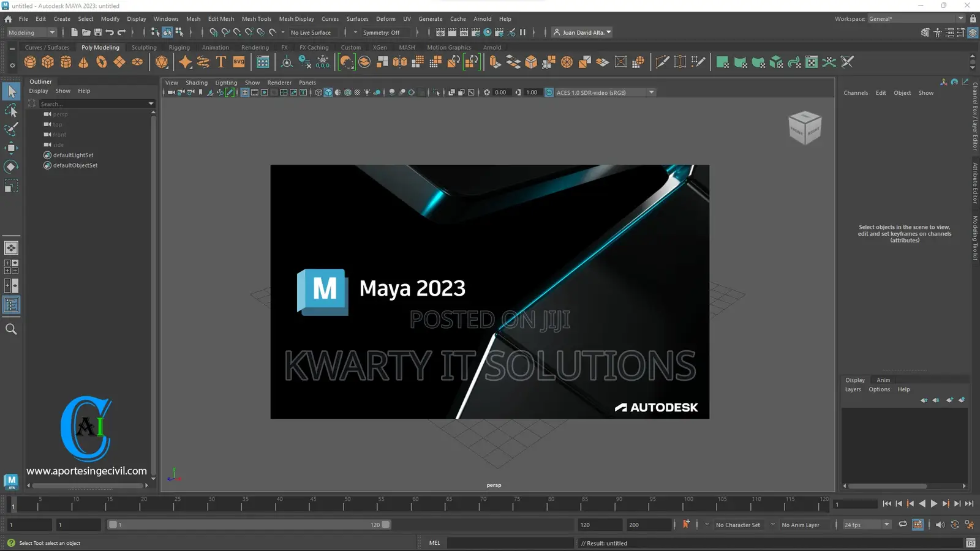Open the Script Editor icon at bottom right

tap(970, 543)
